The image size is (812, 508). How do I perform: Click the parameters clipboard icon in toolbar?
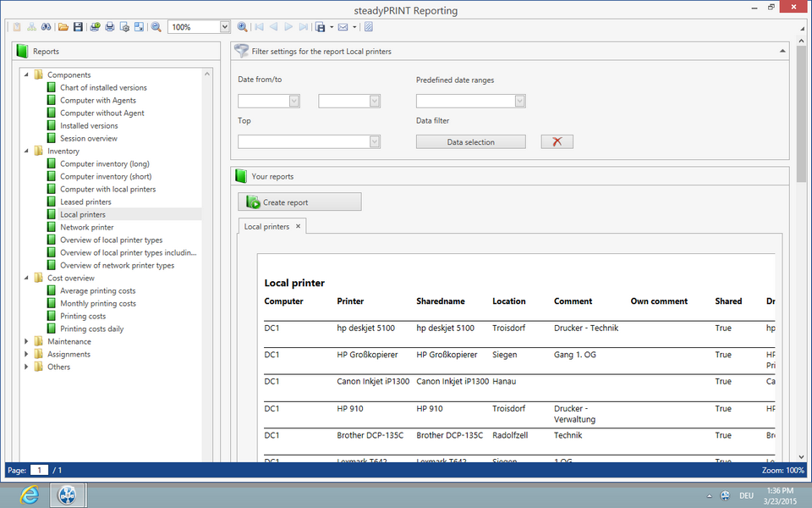pos(17,27)
